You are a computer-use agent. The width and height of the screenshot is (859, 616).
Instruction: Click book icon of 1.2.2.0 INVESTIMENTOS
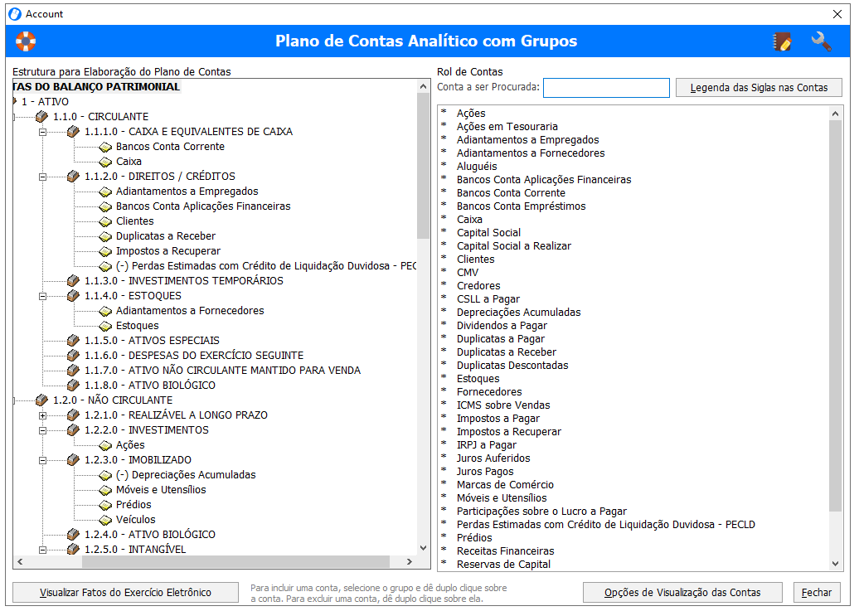pyautogui.click(x=74, y=429)
